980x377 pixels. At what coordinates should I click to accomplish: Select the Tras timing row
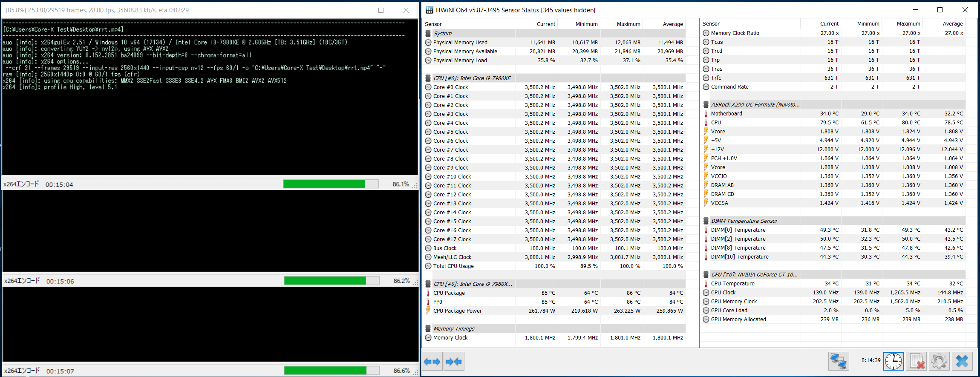pos(833,69)
